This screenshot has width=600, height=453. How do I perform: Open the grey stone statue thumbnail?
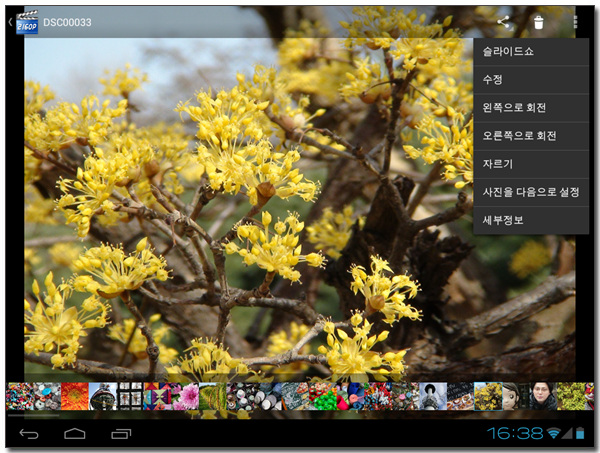433,396
